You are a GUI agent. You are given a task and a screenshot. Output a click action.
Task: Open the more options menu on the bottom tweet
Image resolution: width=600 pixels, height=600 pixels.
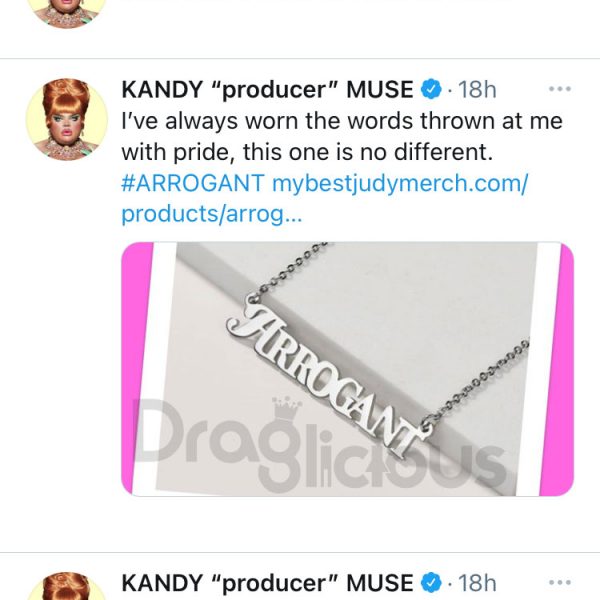(x=559, y=583)
